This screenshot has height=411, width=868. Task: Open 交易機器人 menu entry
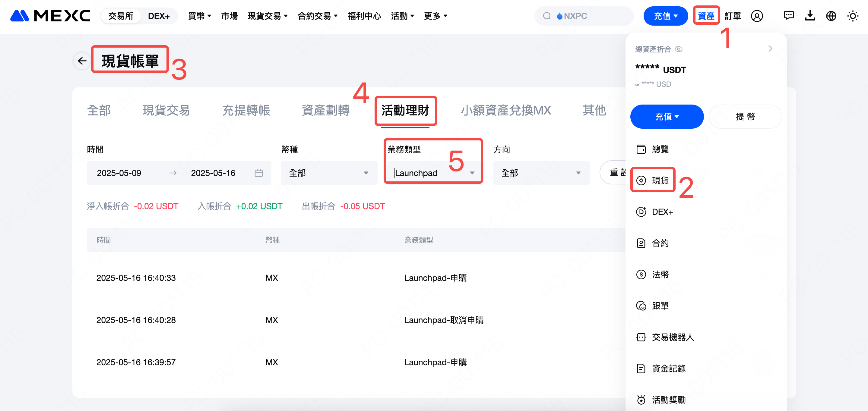(x=673, y=337)
